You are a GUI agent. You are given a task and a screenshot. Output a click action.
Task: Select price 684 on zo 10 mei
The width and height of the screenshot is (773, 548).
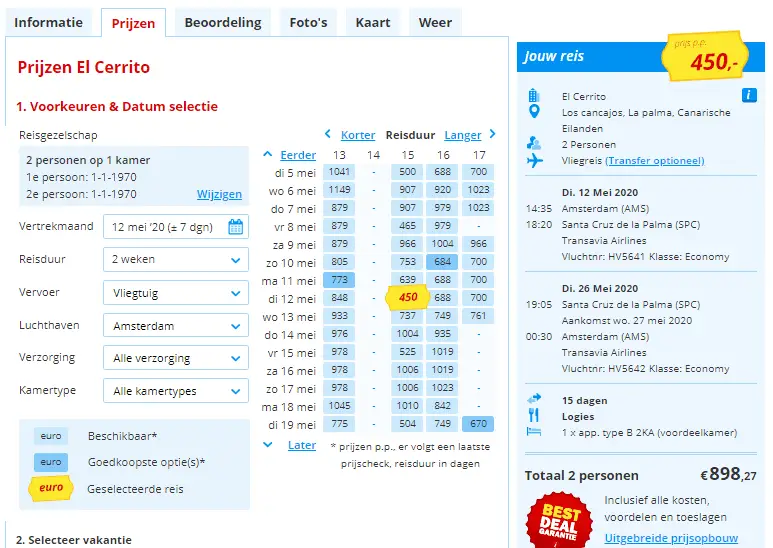pyautogui.click(x=442, y=262)
